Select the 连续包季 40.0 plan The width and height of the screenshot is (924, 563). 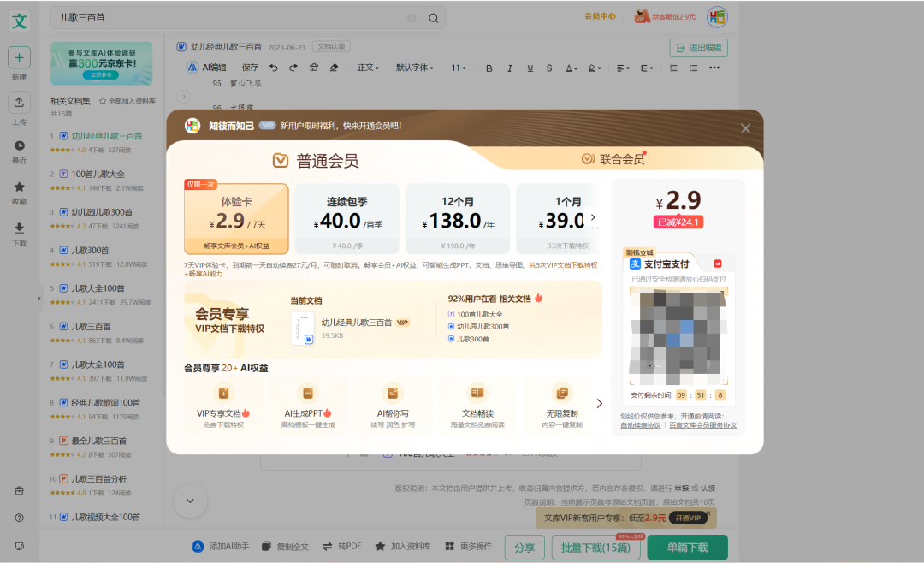pyautogui.click(x=346, y=218)
